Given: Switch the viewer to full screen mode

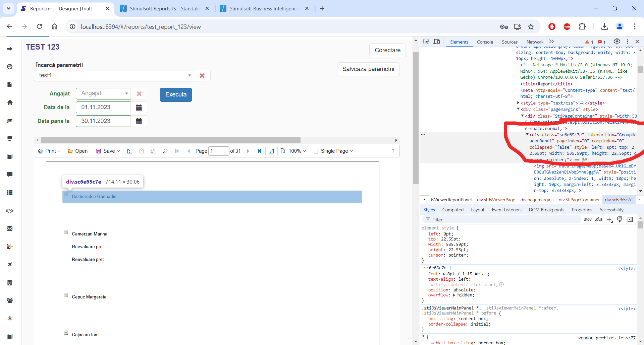Looking at the screenshot, I should (x=271, y=151).
